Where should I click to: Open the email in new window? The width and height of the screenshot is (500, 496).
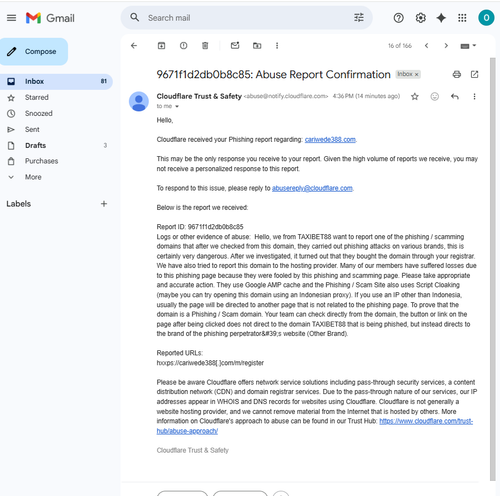click(474, 74)
